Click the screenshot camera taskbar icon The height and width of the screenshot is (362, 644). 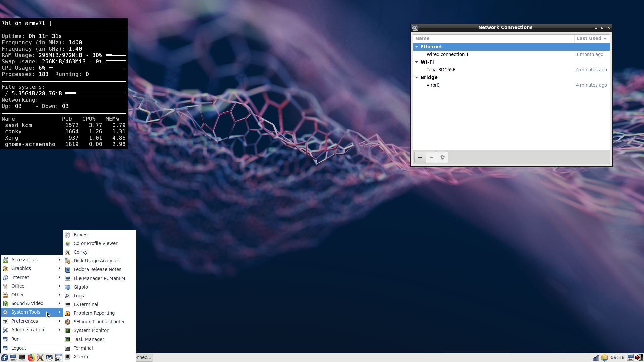[x=58, y=358]
